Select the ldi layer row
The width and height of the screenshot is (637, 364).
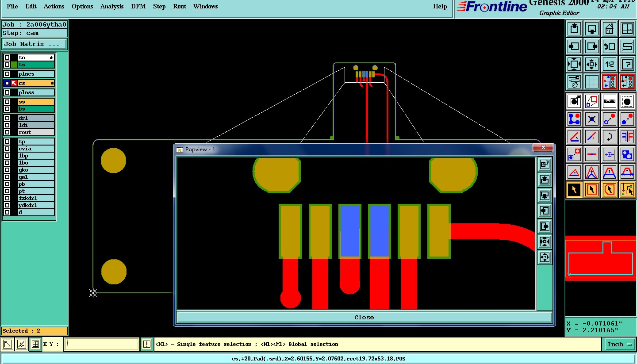[x=36, y=125]
